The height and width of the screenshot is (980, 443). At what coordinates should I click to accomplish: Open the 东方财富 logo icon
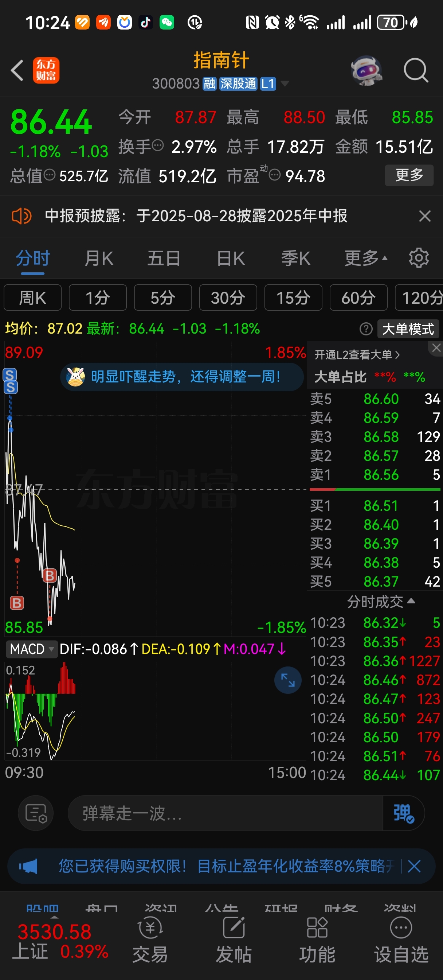coord(46,70)
